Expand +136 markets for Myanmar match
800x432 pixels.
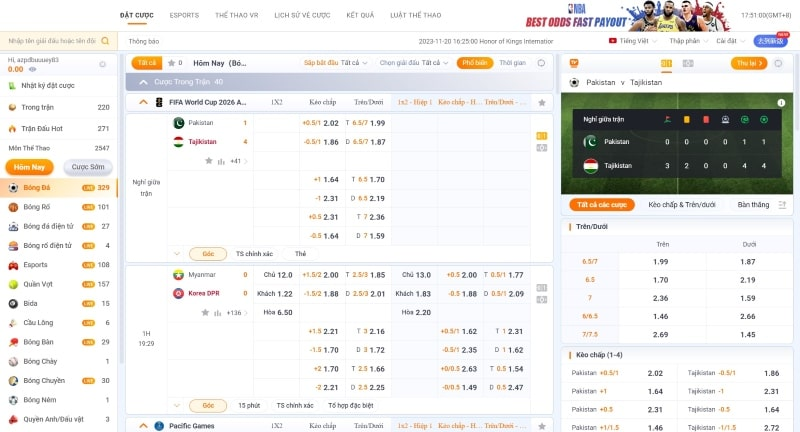tap(236, 313)
